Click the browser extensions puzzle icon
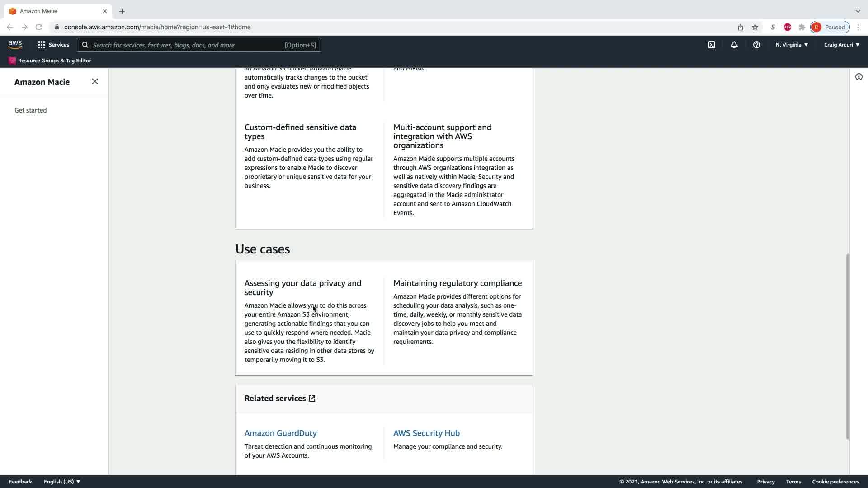The height and width of the screenshot is (488, 868). pyautogui.click(x=802, y=27)
